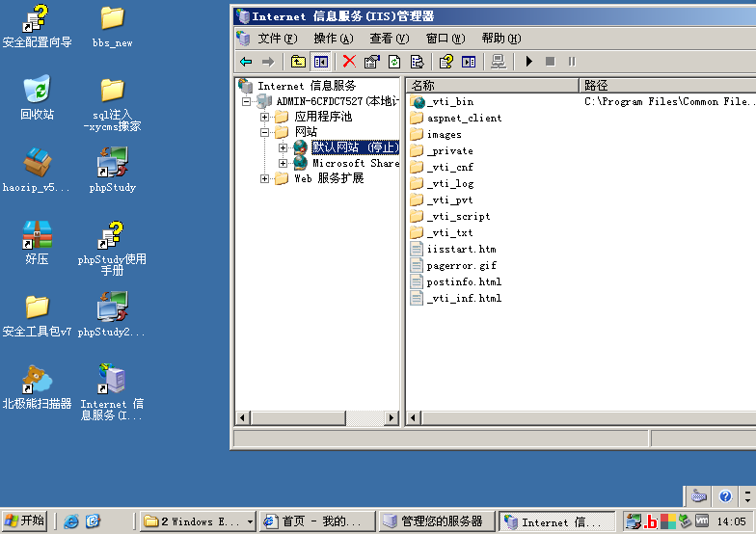Open the 开始 Start button

(25, 521)
